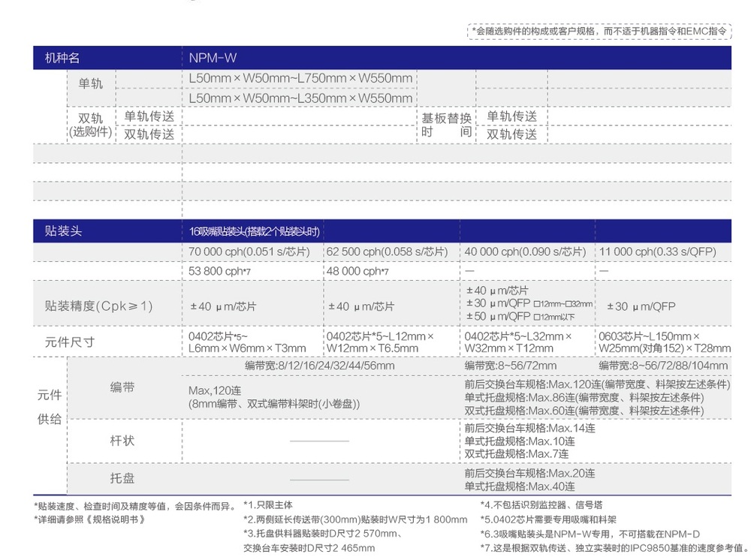Click the dashed EMC指令 note box
Image resolution: width=751 pixels, height=560 pixels.
point(599,31)
